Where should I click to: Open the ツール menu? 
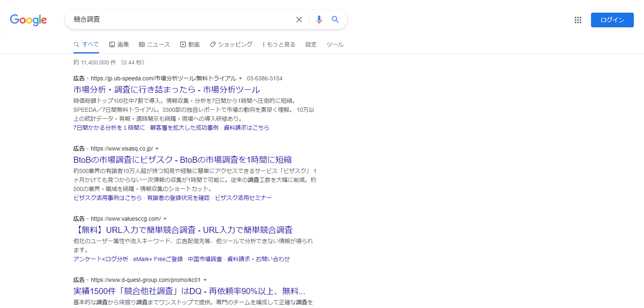[x=335, y=44]
